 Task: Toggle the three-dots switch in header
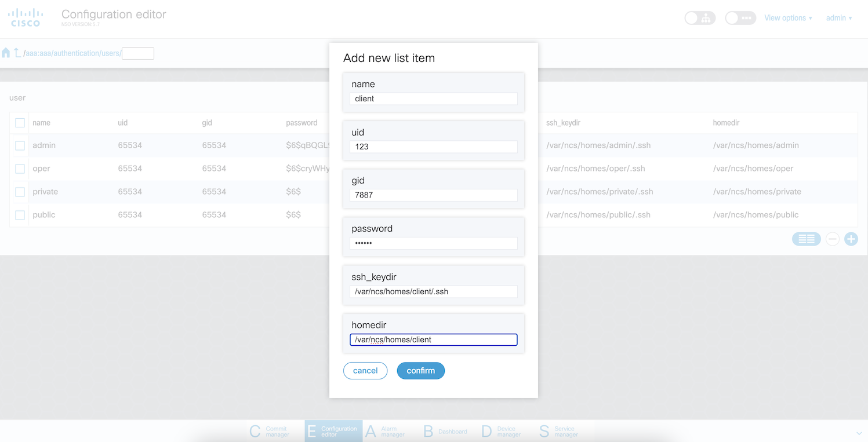[x=740, y=18]
